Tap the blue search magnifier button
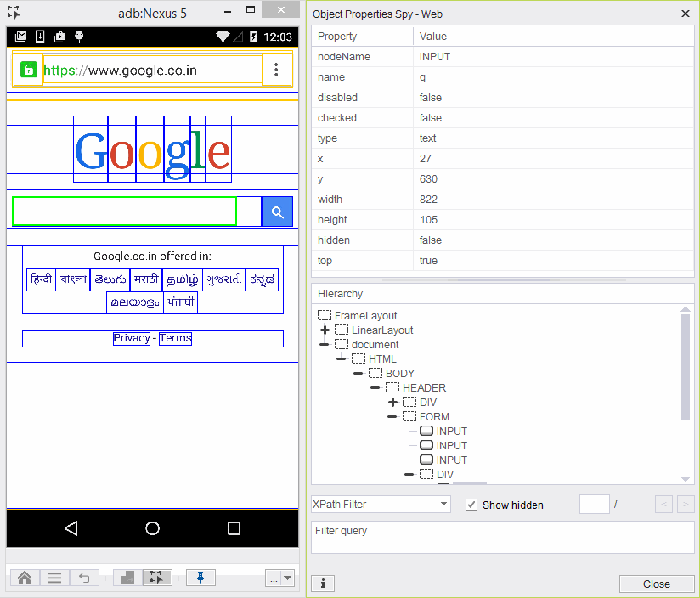 tap(277, 212)
